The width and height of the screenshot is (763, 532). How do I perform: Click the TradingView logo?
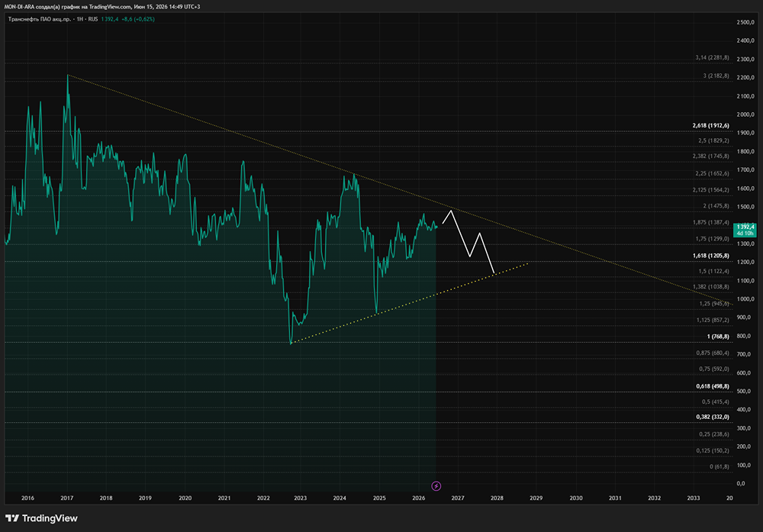point(41,518)
